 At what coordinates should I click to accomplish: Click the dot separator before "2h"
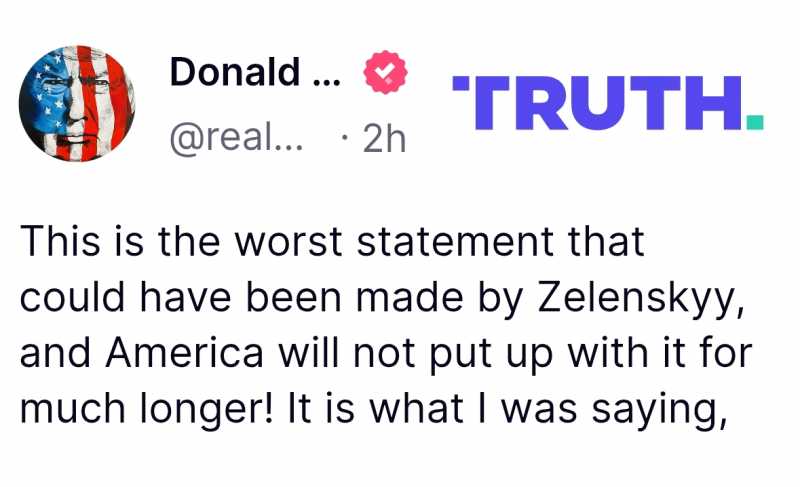[343, 138]
